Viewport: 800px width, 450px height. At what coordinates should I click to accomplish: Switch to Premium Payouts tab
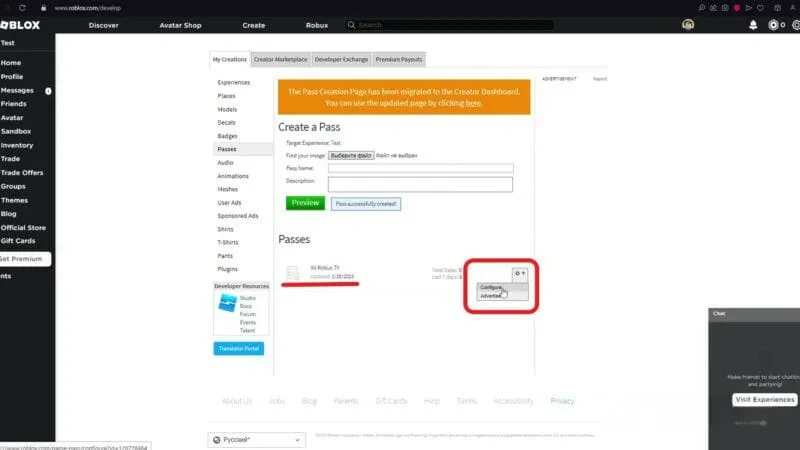click(399, 59)
